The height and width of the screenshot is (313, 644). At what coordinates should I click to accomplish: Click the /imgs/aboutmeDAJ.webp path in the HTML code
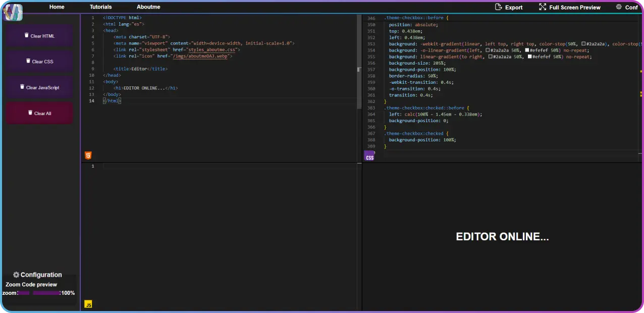[200, 56]
